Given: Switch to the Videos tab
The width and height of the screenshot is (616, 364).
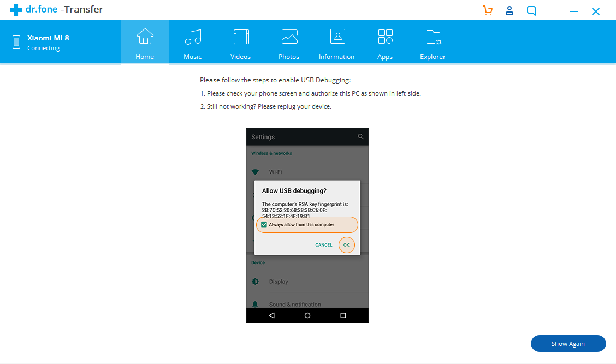Looking at the screenshot, I should tap(241, 43).
